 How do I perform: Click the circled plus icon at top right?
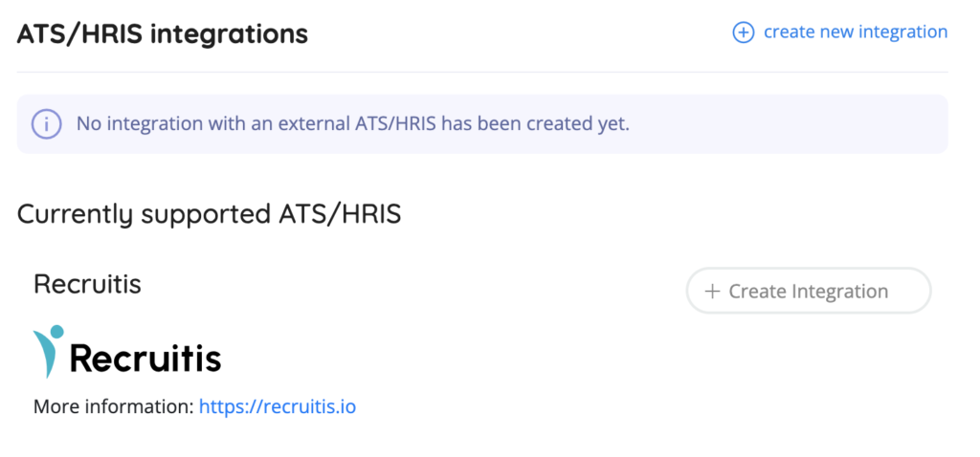(743, 33)
